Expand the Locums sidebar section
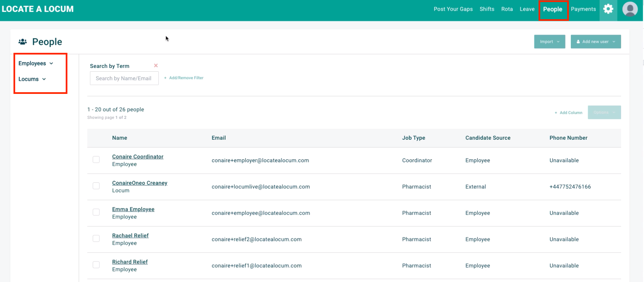 32,79
